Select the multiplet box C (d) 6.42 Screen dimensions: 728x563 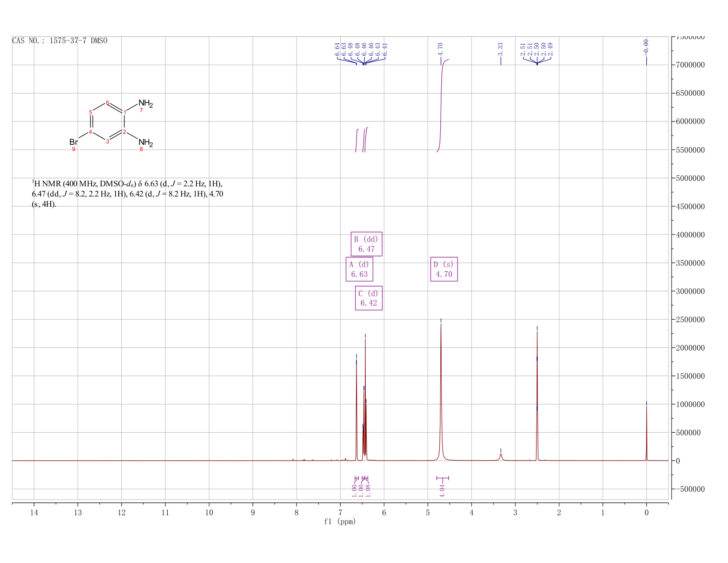coord(368,298)
